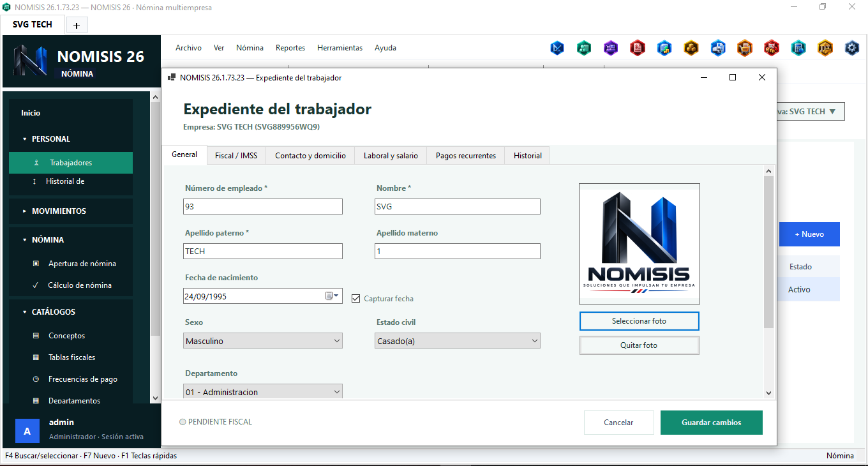Screen dimensions: 868x466
Task: Open the blue delivery truck hexagon icon
Action: click(x=718, y=48)
